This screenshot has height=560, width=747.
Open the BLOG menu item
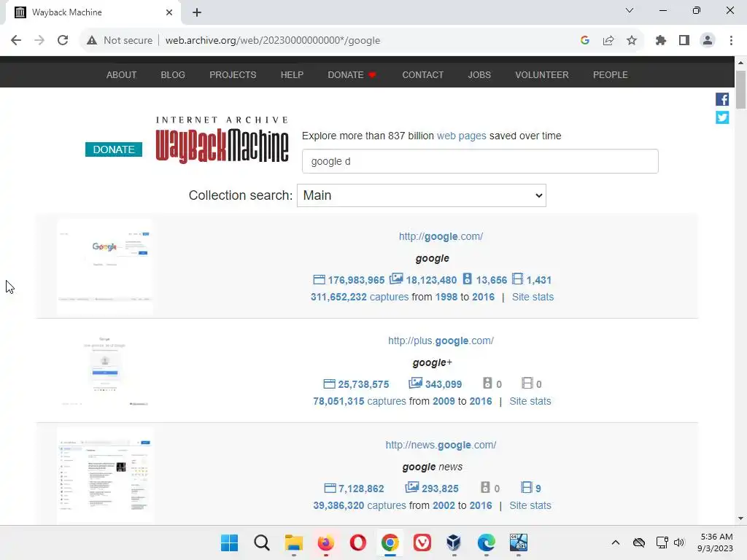(173, 75)
